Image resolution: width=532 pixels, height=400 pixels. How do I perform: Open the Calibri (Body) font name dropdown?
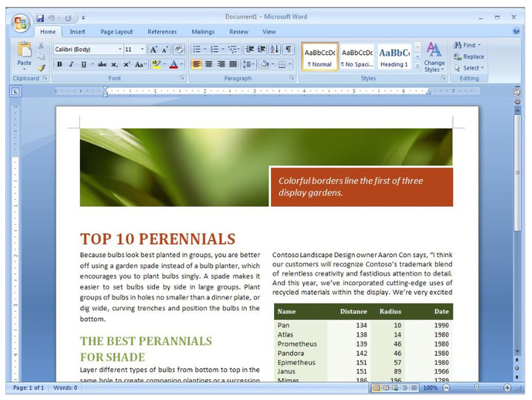pos(87,50)
